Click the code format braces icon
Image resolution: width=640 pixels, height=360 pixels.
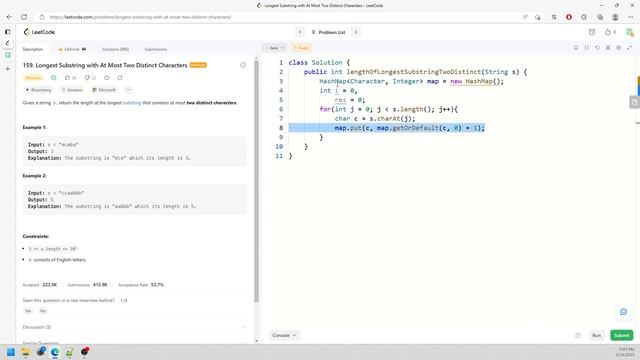(587, 48)
